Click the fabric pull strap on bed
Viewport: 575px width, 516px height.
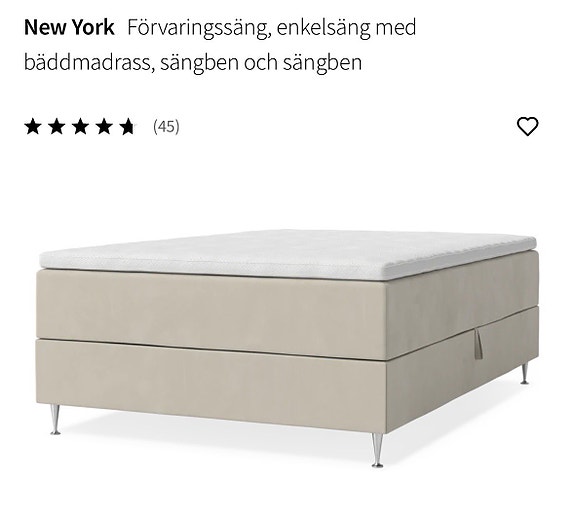[479, 344]
